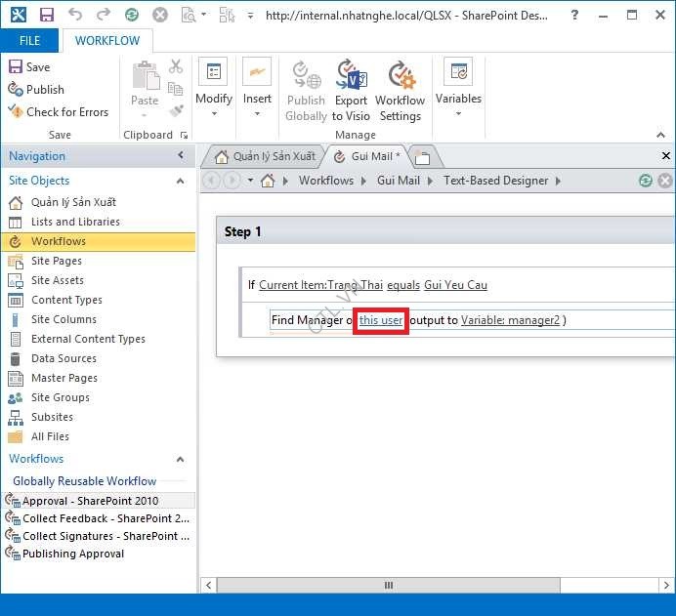Expand the Variables dropdown
This screenshot has width=676, height=616.
coord(458,90)
